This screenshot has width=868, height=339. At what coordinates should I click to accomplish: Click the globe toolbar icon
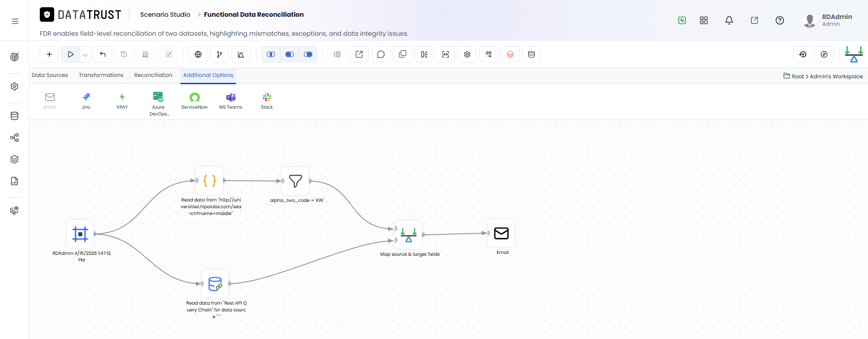click(198, 54)
